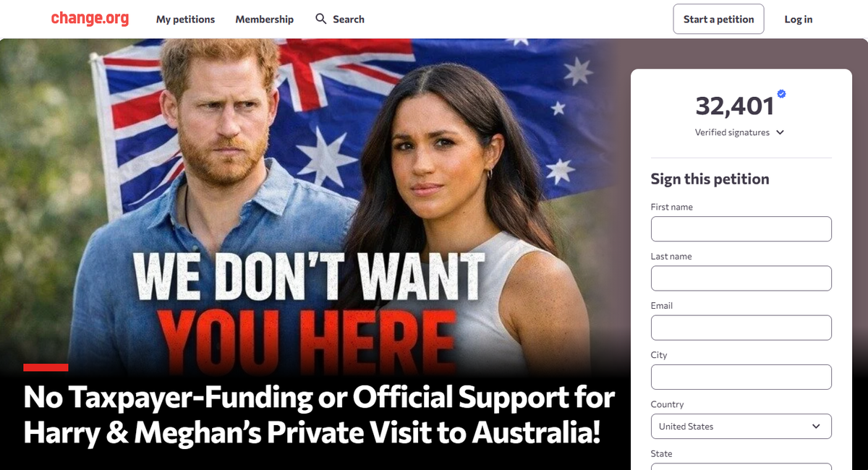Click into the City input field
Image resolution: width=868 pixels, height=470 pixels.
tap(741, 377)
